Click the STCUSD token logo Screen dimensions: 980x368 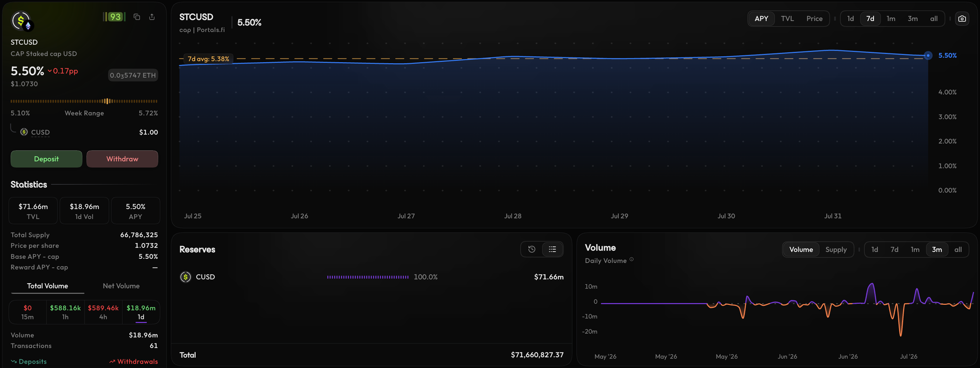pyautogui.click(x=21, y=21)
